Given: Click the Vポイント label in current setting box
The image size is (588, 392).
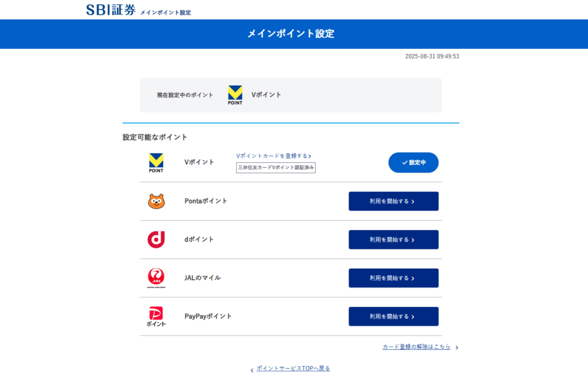Looking at the screenshot, I should (x=266, y=95).
